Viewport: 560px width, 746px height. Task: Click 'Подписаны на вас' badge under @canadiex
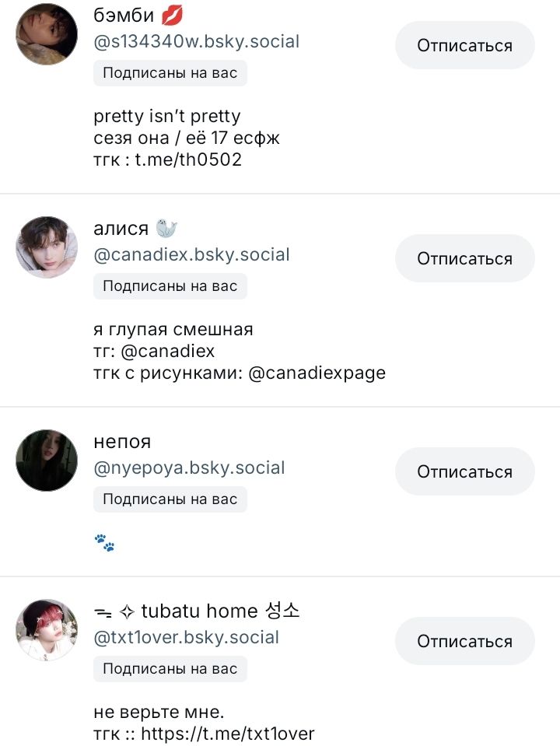tap(170, 285)
